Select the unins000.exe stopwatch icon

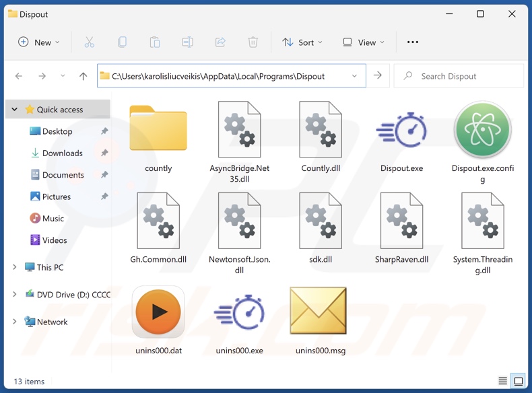tap(239, 312)
